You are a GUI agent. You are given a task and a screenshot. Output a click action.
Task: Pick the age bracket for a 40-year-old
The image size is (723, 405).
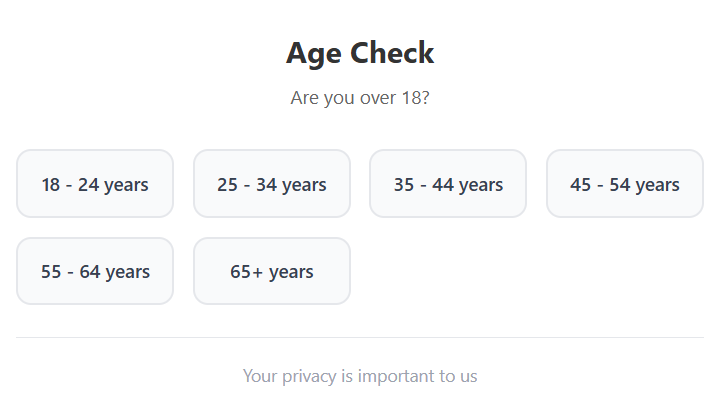[x=448, y=184]
